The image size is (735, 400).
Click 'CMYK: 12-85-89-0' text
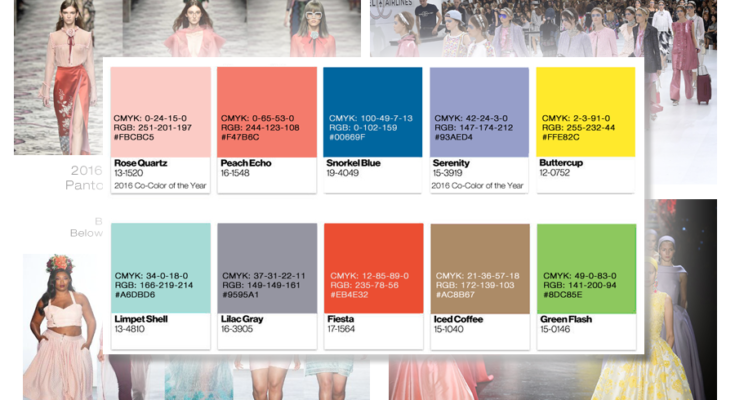point(369,276)
